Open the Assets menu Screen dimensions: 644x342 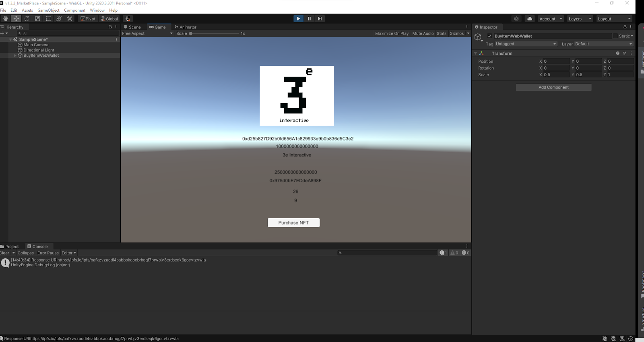[27, 10]
